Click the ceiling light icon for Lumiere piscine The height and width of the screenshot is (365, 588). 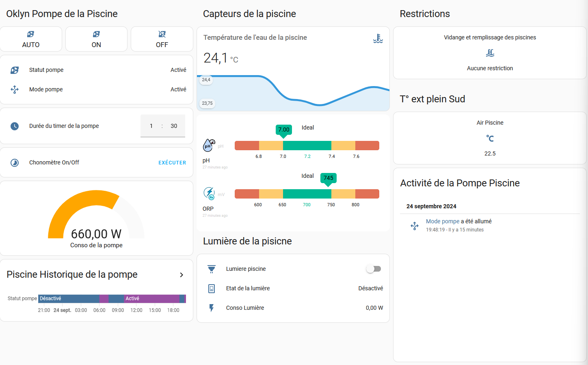click(x=212, y=269)
